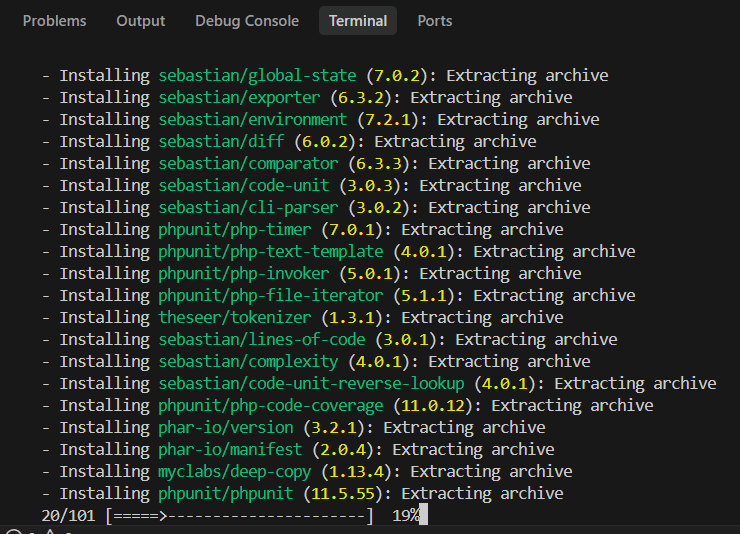
Task: Switch to the Problems tab
Action: [54, 21]
